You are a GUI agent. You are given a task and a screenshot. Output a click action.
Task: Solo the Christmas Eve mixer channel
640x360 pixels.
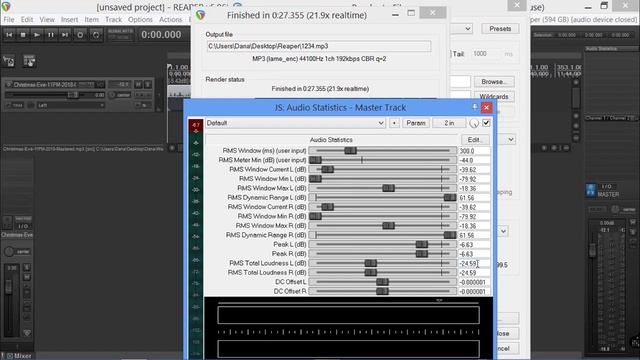tap(27, 268)
